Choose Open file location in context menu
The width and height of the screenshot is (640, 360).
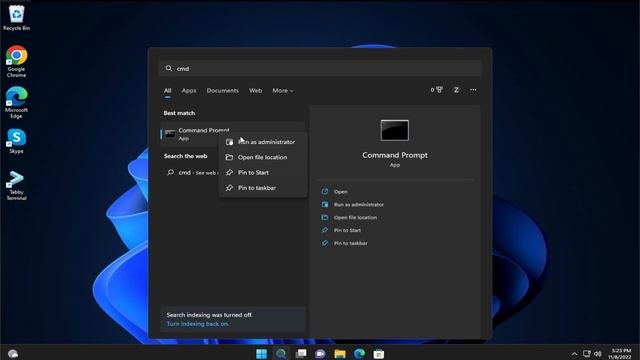point(263,157)
